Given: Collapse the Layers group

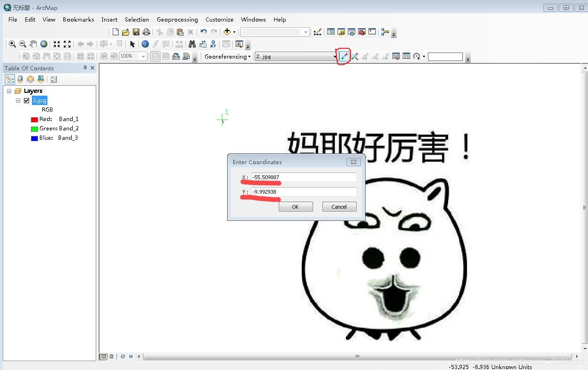Looking at the screenshot, I should pos(9,91).
